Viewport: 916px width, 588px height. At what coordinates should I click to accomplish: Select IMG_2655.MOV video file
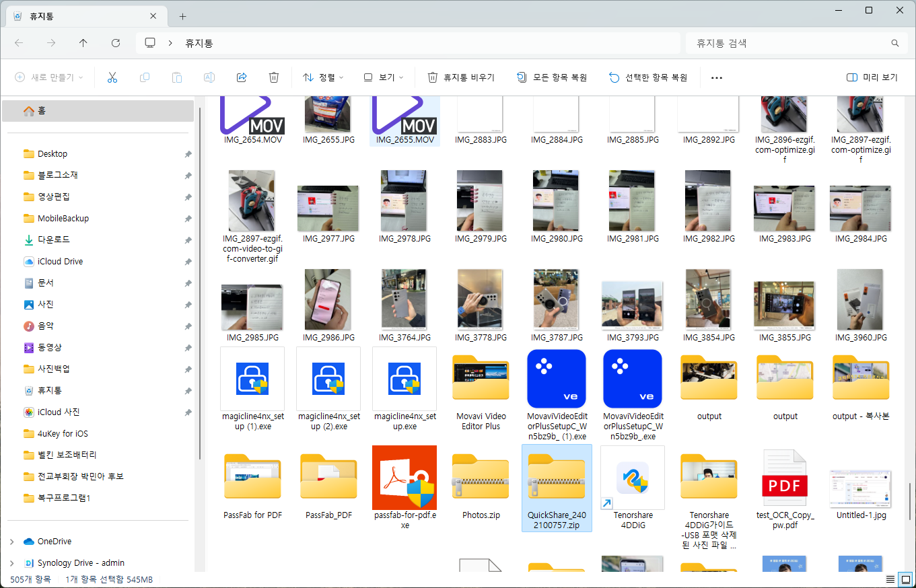[405, 120]
